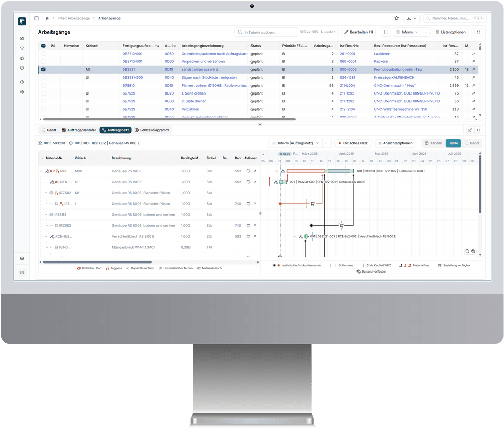
Task: Collapse the RCE-8/2 tree node
Action: [46, 237]
